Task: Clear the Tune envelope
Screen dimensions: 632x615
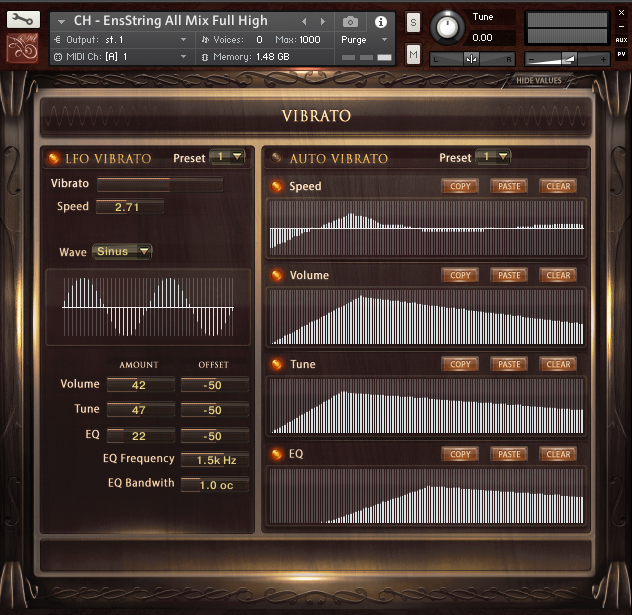Action: 558,364
